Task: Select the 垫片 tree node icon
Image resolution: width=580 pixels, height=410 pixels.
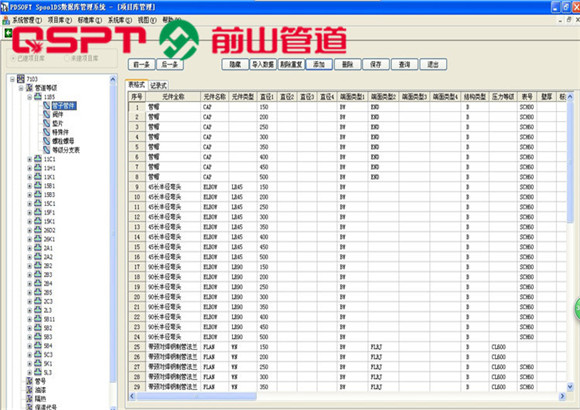Action: (47, 123)
